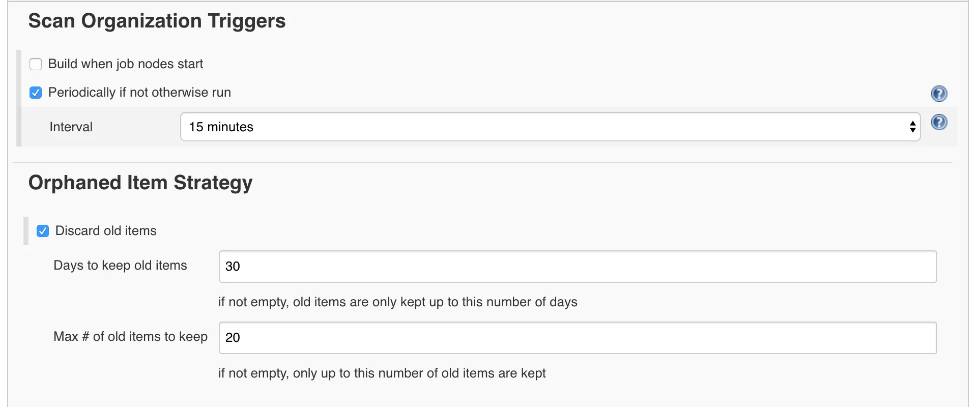980x407 pixels.
Task: Click the 'Days to keep old items' label
Action: 120,266
